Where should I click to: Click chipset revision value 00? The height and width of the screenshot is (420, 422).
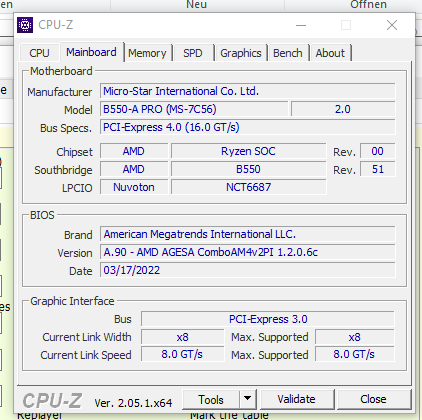click(378, 151)
